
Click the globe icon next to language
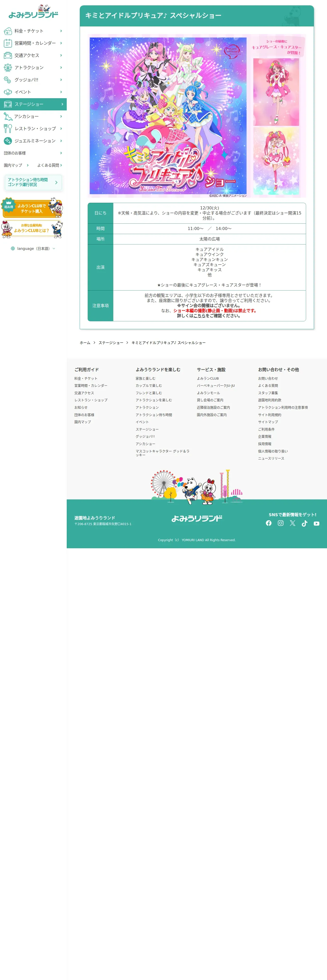click(13, 248)
